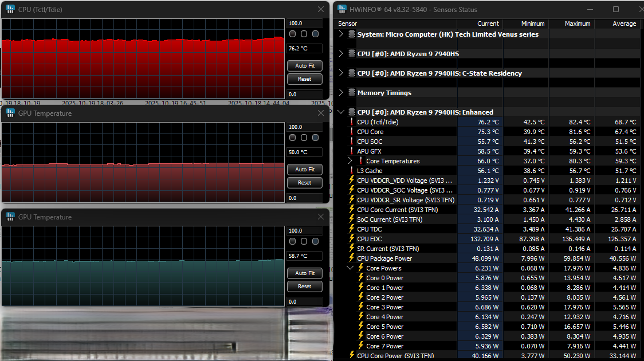Collapse the AMD Ryzen 9 7940HS: Enhanced group
Image resolution: width=644 pixels, height=361 pixels.
tap(341, 112)
